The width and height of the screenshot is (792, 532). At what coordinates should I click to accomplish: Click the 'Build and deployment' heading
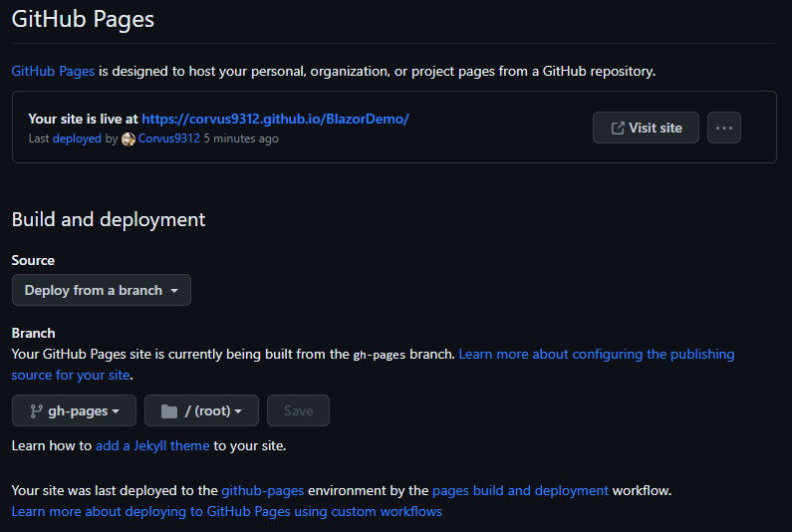109,220
